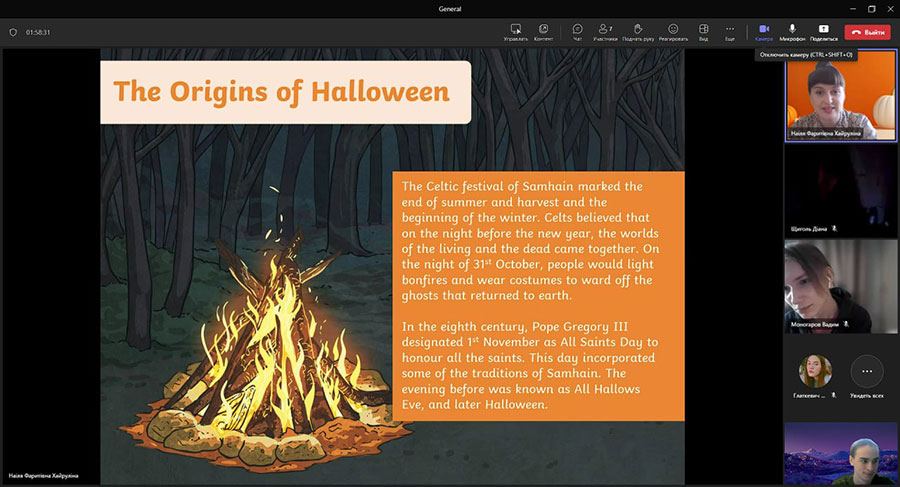Click presenter name label below shared content
The image size is (900, 487).
[44, 476]
